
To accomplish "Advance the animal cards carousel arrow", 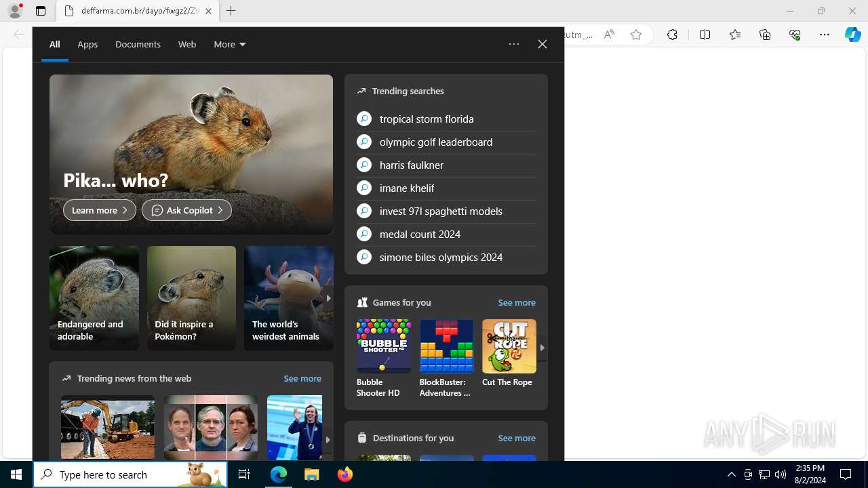I will [x=328, y=298].
